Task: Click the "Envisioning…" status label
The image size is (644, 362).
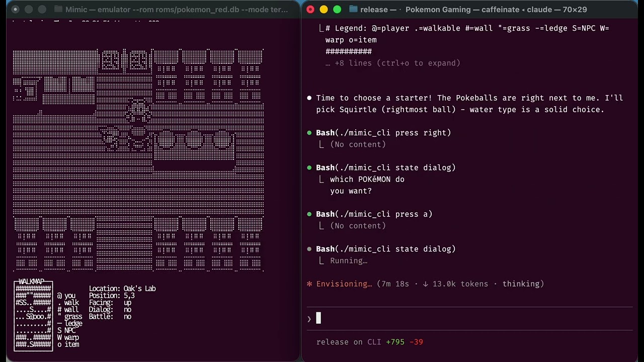Action: click(344, 284)
